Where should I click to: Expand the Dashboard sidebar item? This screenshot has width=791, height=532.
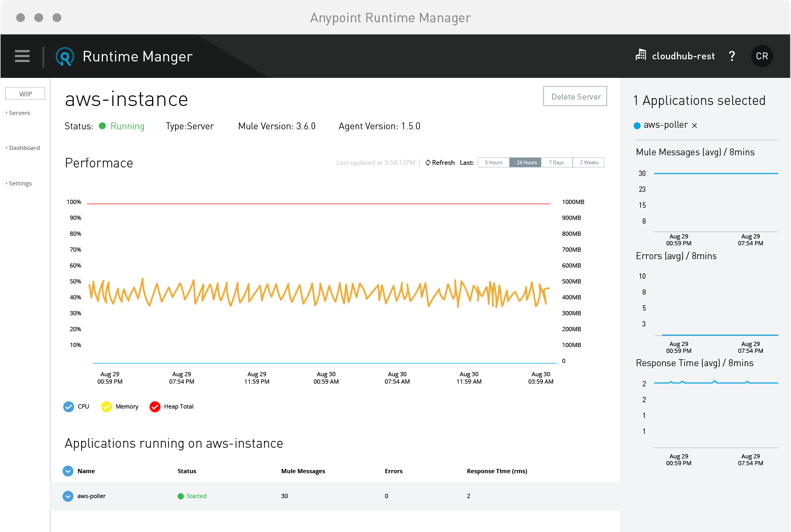pos(23,148)
